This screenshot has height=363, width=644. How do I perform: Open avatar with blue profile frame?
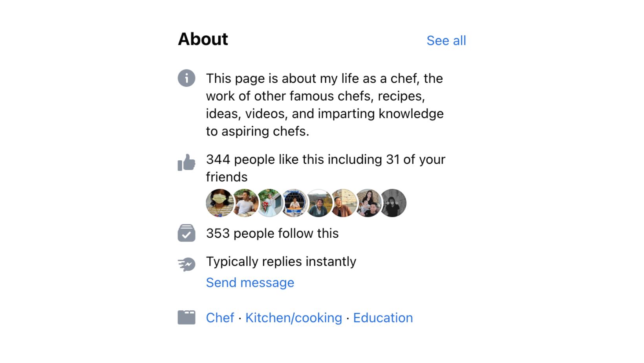click(x=294, y=203)
